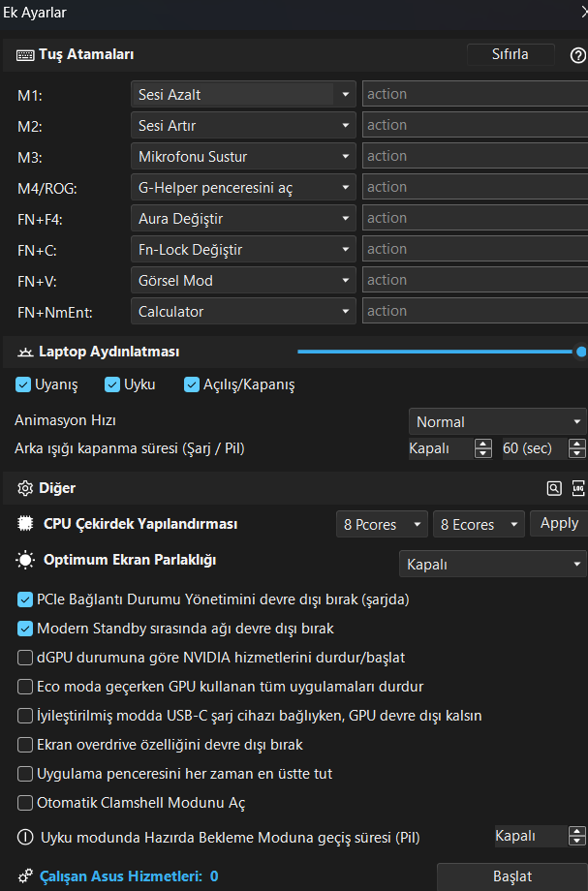
Task: Click the info icon beside Uyku modunda
Action: (x=25, y=837)
